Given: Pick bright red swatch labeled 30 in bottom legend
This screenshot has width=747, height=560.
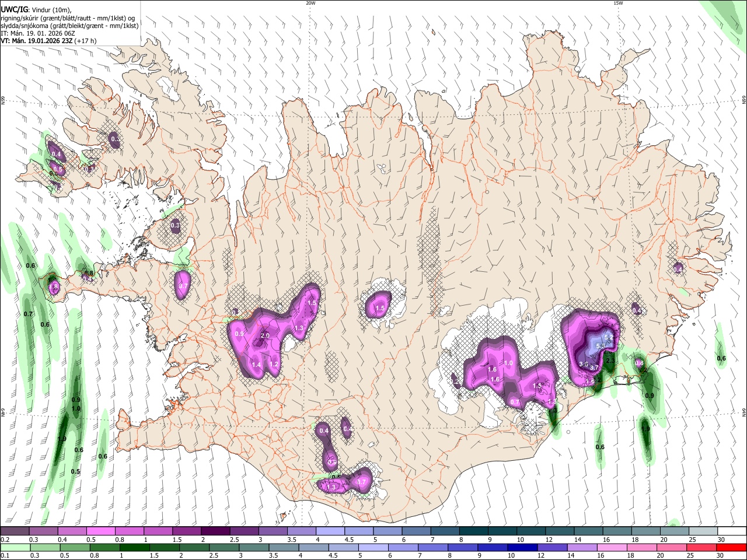Looking at the screenshot, I should [x=731, y=547].
